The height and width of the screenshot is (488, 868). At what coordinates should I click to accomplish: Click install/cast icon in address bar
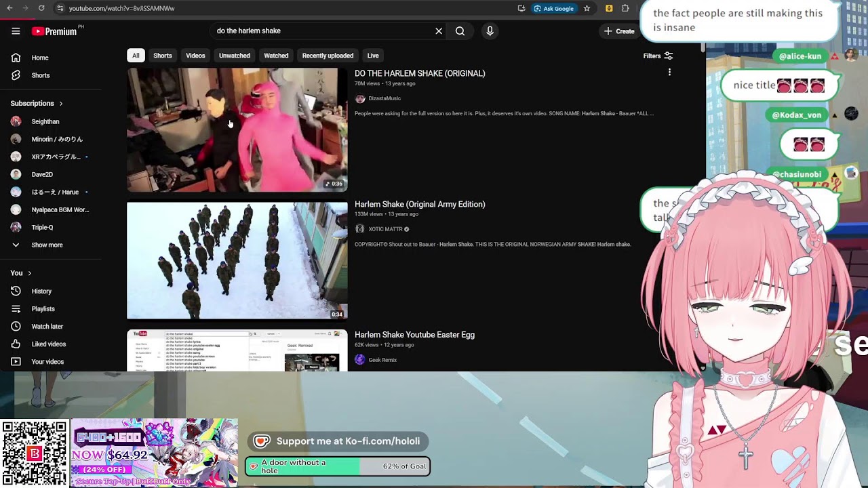coord(521,8)
